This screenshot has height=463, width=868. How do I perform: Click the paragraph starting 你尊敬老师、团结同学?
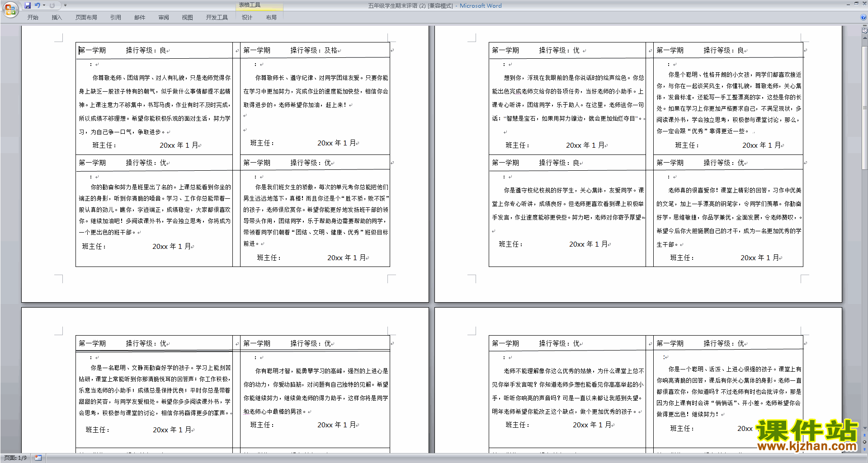pos(155,105)
